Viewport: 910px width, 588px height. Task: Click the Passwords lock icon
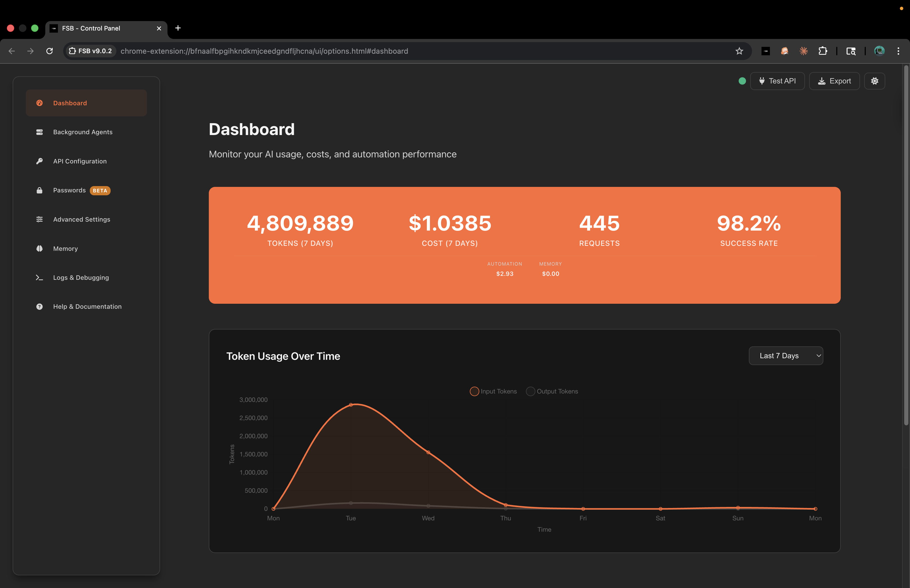point(39,190)
